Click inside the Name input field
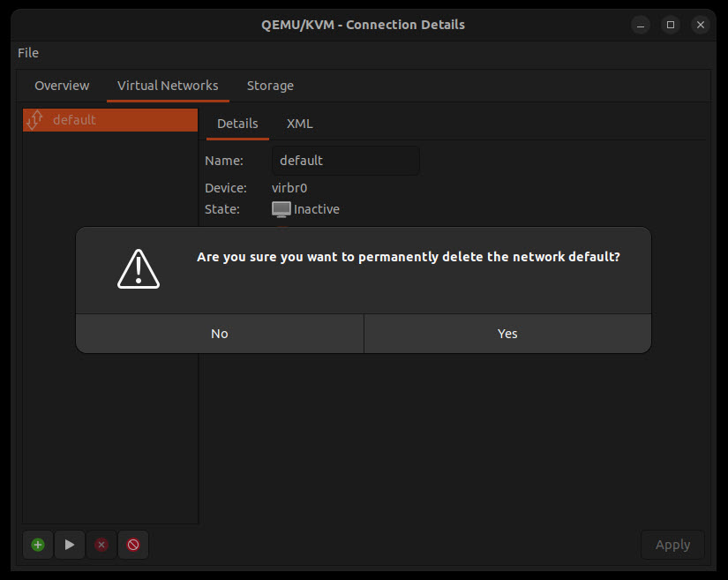The image size is (728, 580). pos(344,160)
